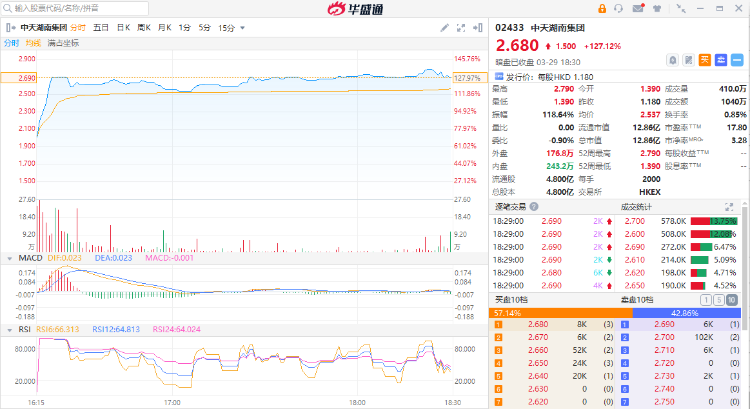Click the RSI indicator label
The width and height of the screenshot is (750, 409).
(x=24, y=329)
